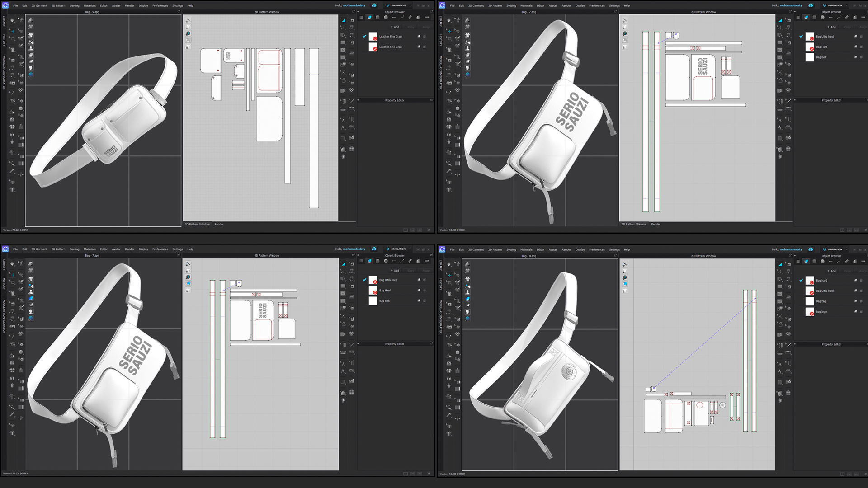
Task: Click second Leather Fine Grain fabric swatch
Action: tap(373, 47)
